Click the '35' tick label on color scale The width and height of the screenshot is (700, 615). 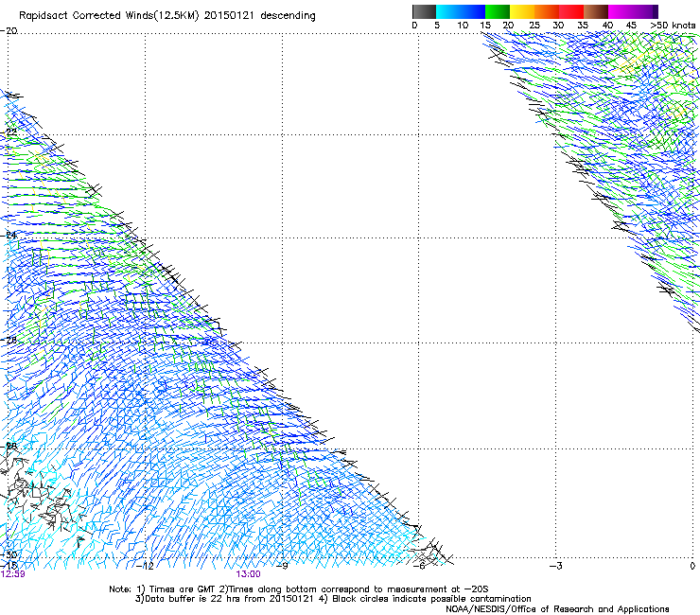(583, 26)
